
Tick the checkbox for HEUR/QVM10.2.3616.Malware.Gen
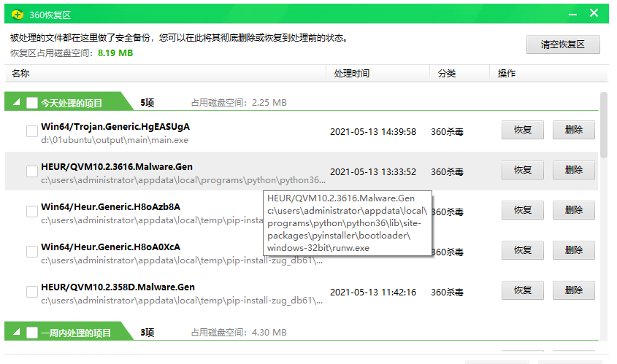click(32, 171)
